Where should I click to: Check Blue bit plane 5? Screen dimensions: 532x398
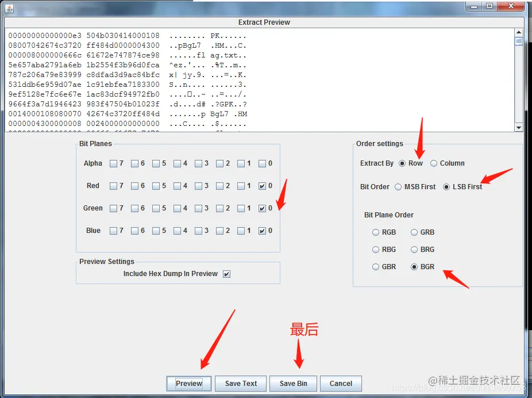[x=156, y=231]
